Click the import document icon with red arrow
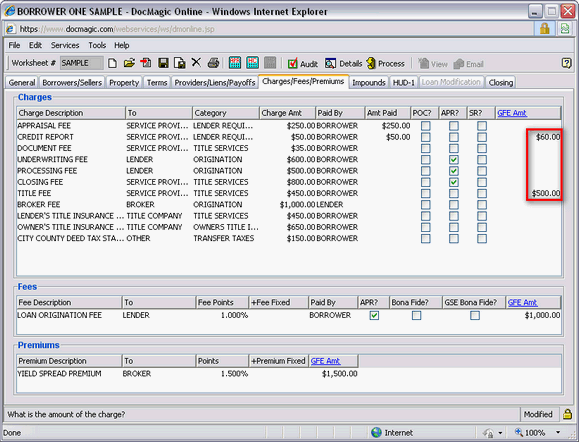 click(146, 63)
